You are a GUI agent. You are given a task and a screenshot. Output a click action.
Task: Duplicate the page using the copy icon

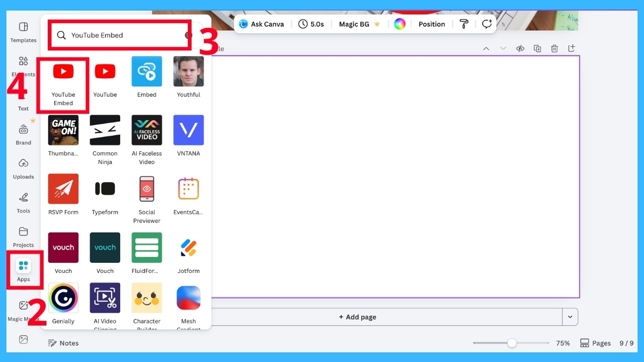tap(537, 48)
